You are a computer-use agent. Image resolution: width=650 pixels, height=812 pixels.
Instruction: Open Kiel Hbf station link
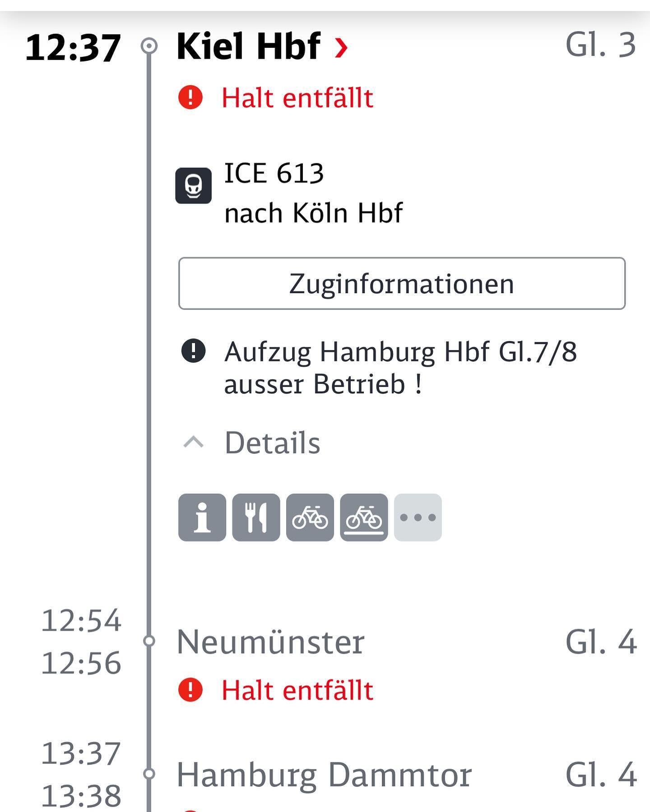(249, 46)
